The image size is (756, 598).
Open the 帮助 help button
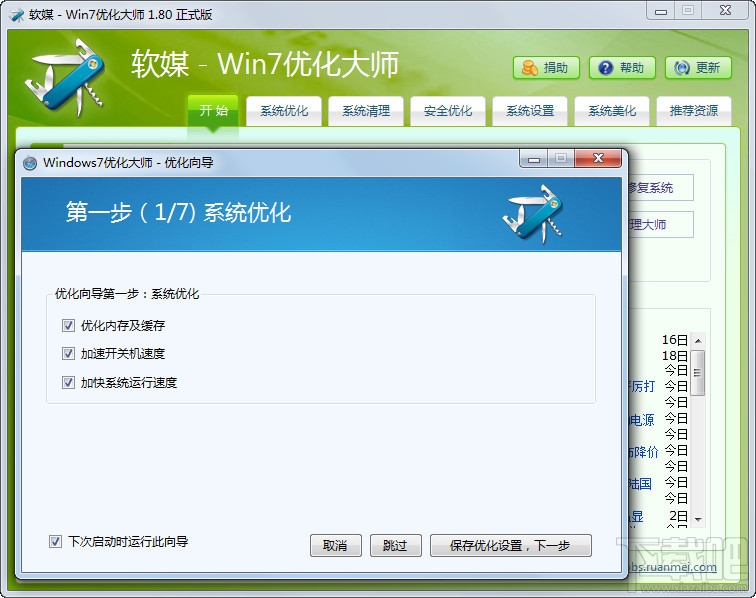point(622,68)
